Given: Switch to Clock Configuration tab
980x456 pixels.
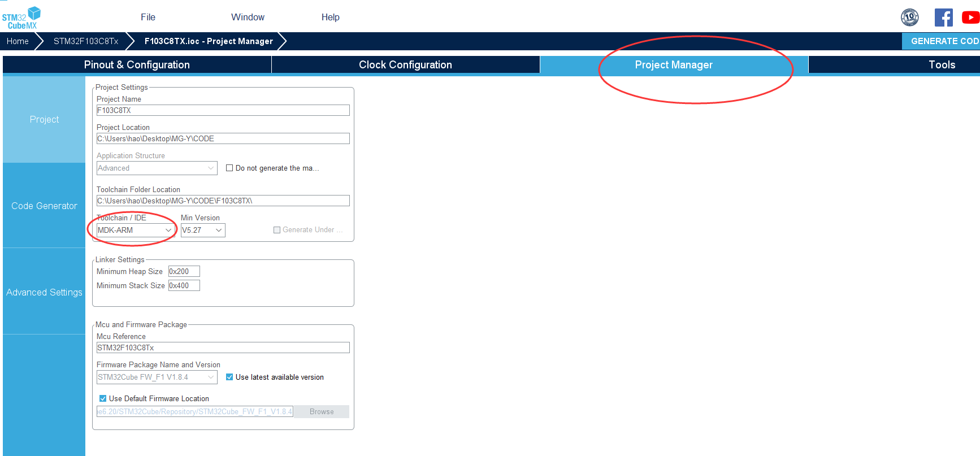Looking at the screenshot, I should (405, 65).
